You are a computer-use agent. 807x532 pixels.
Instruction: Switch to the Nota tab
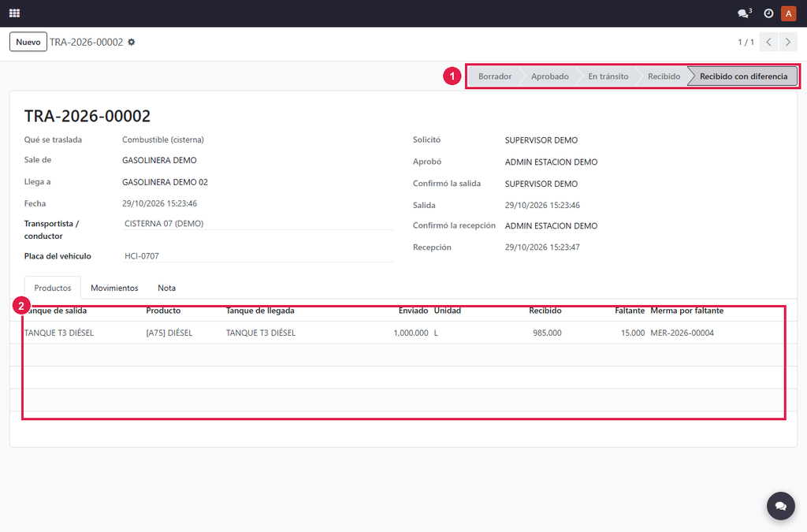click(167, 288)
